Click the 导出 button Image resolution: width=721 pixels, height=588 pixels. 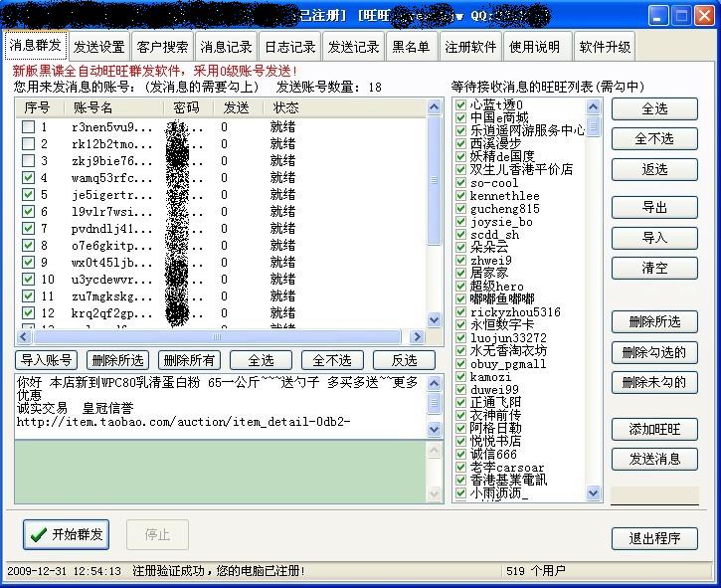[654, 207]
